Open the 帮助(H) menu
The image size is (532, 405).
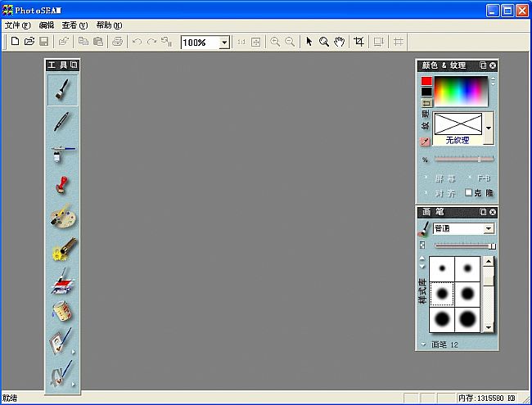[x=109, y=25]
